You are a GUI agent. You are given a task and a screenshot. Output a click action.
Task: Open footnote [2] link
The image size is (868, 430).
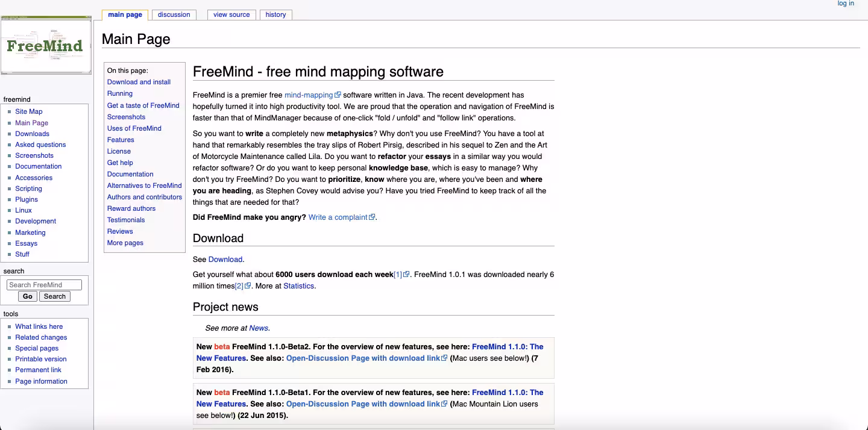click(242, 286)
